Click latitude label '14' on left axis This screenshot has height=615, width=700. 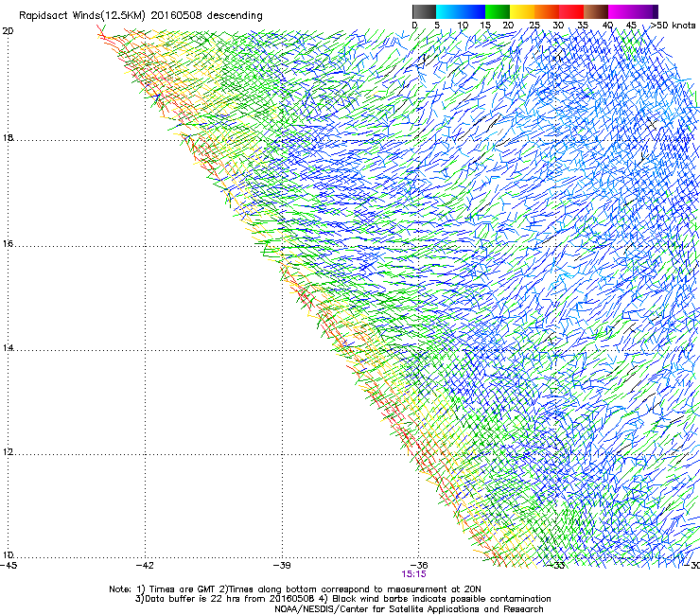point(8,348)
